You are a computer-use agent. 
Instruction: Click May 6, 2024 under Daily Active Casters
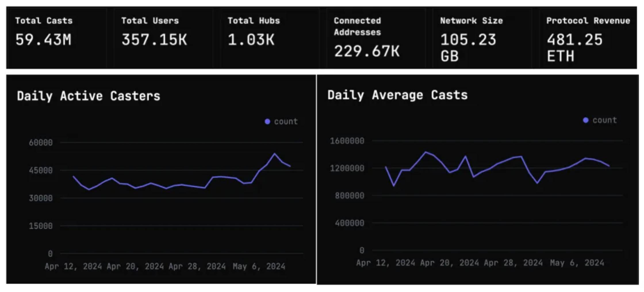(259, 266)
